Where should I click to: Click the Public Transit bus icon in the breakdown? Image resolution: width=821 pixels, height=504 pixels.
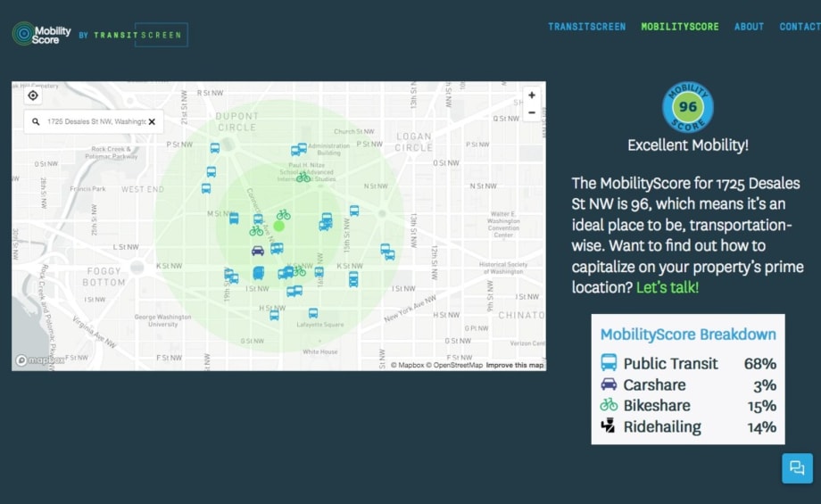pyautogui.click(x=609, y=363)
